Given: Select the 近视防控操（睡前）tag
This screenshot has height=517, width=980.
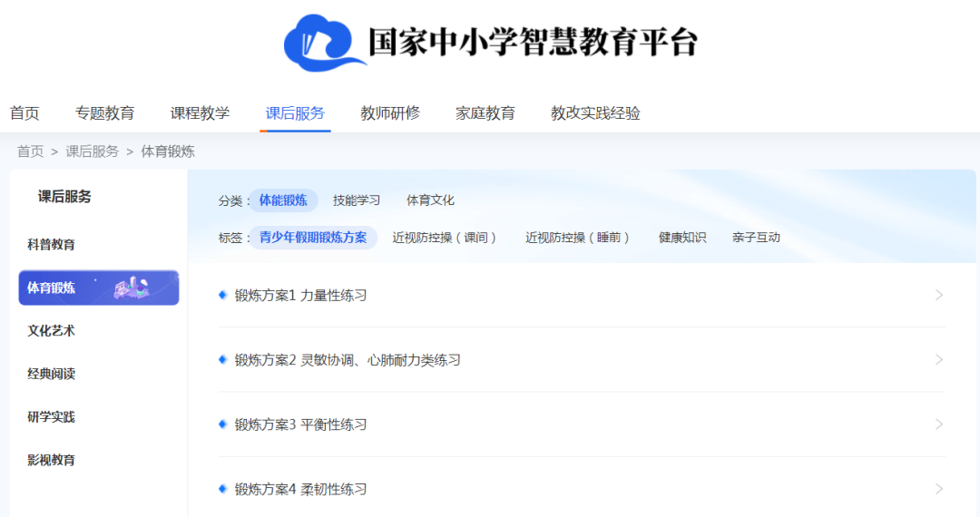Looking at the screenshot, I should pyautogui.click(x=577, y=238).
